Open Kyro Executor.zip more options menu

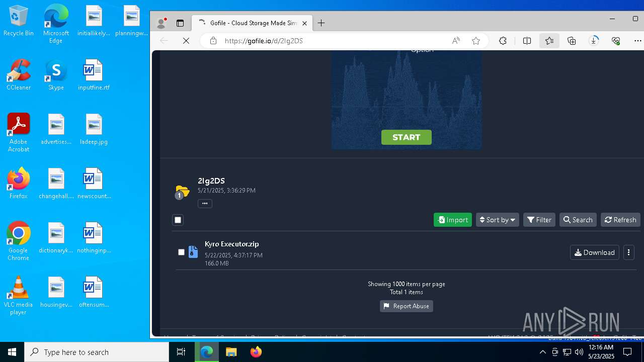(x=628, y=252)
